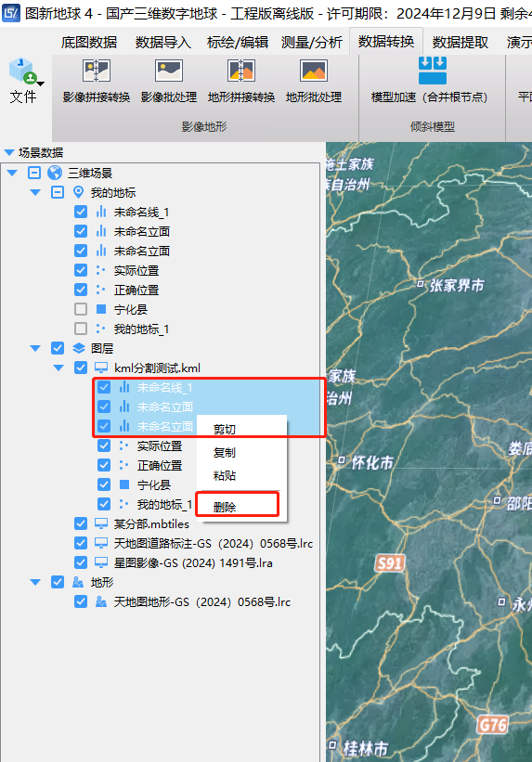The width and height of the screenshot is (532, 762).
Task: Switch to 数据导入 ribbon tab
Action: click(x=162, y=43)
